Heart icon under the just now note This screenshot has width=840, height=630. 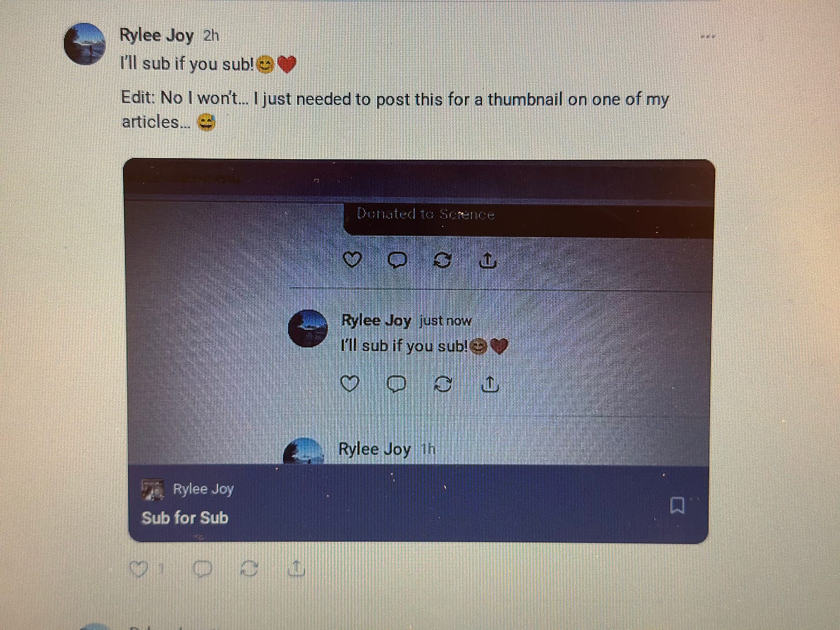[x=350, y=383]
